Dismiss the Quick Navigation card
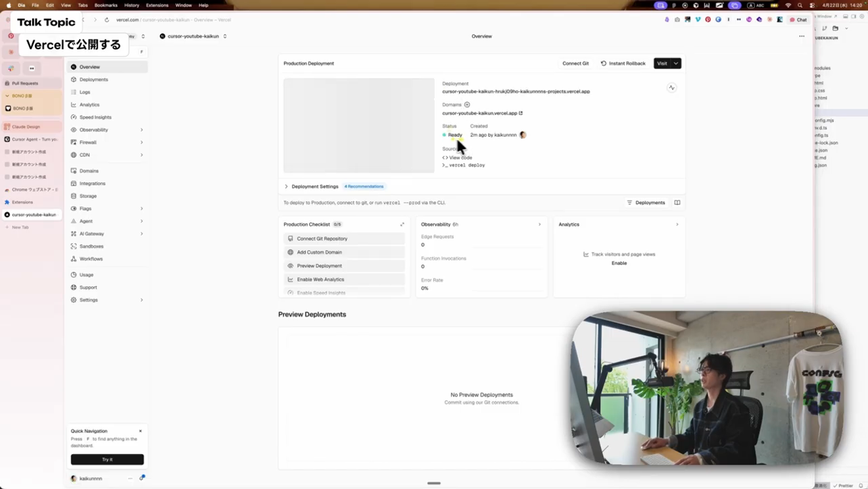Screen dimensions: 868x489 click(140, 431)
